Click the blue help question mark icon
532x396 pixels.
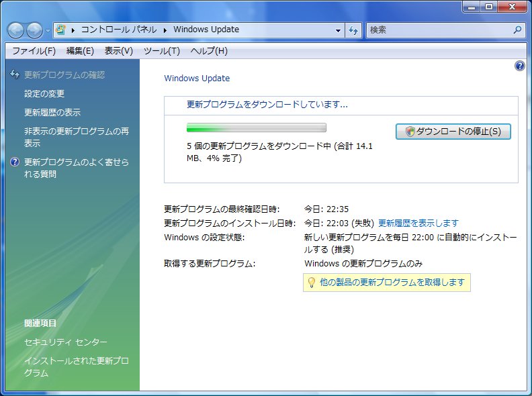(519, 66)
